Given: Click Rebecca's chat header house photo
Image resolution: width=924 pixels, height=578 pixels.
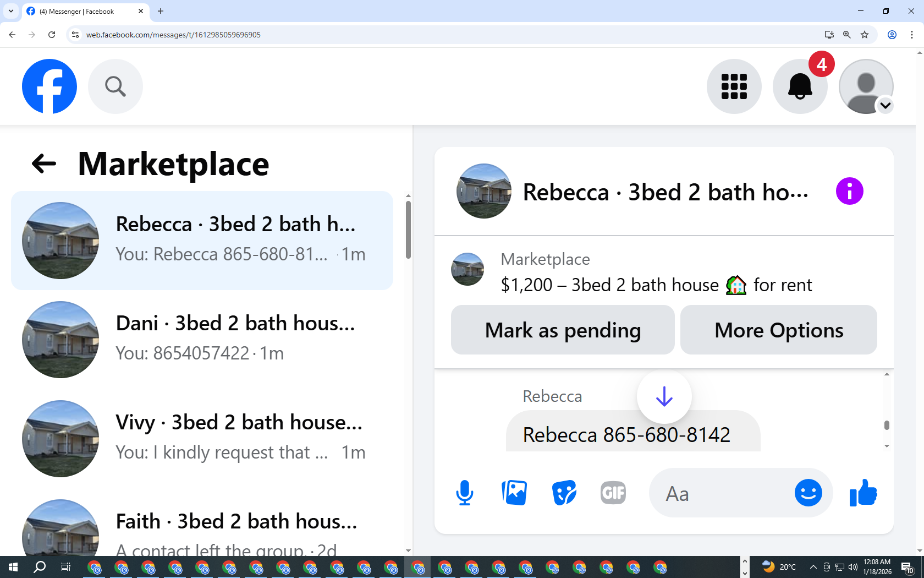Looking at the screenshot, I should [484, 191].
